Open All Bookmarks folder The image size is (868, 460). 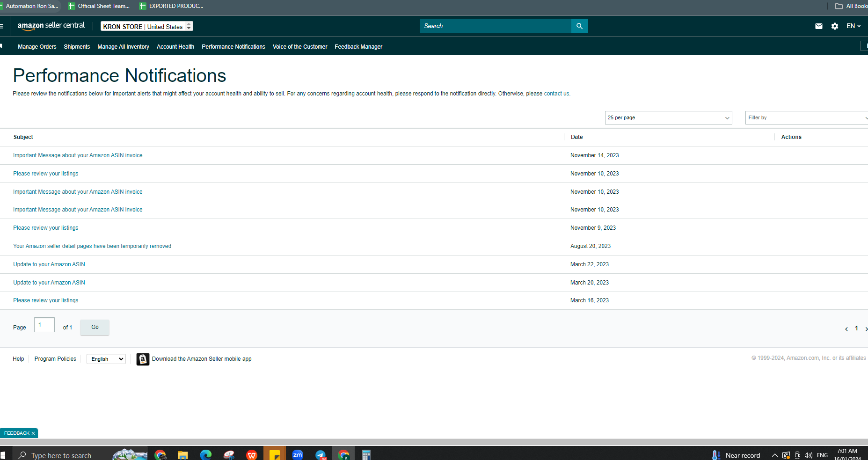tap(851, 6)
